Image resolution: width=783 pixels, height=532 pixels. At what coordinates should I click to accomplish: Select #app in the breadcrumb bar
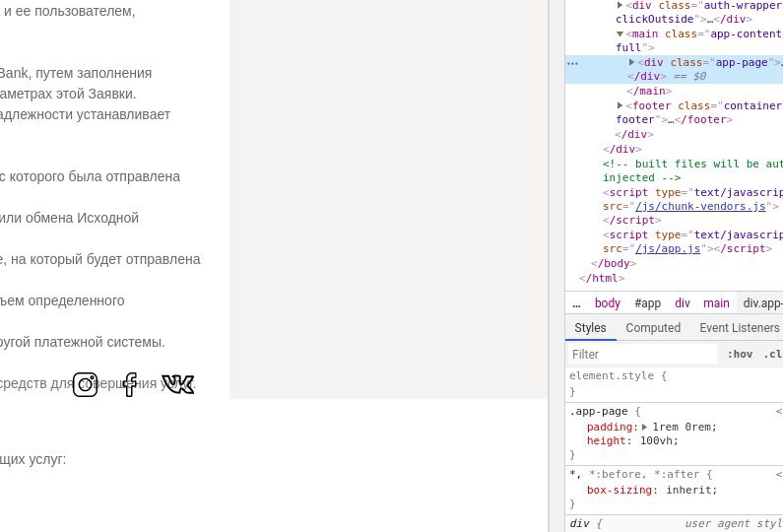(648, 303)
